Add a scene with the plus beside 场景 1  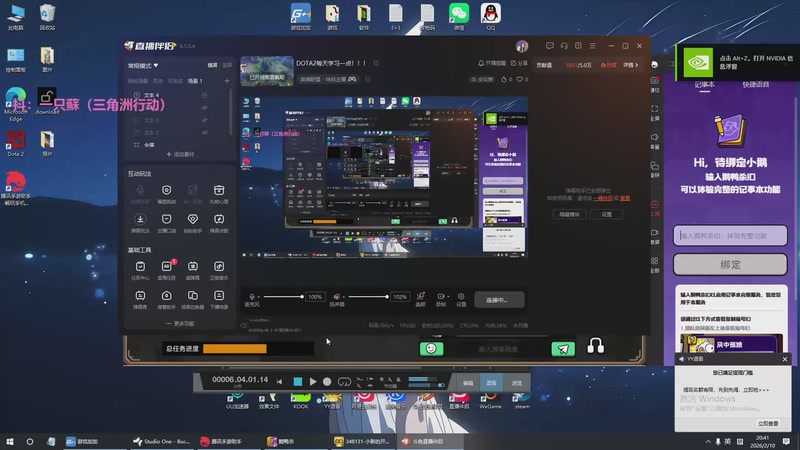point(227,81)
